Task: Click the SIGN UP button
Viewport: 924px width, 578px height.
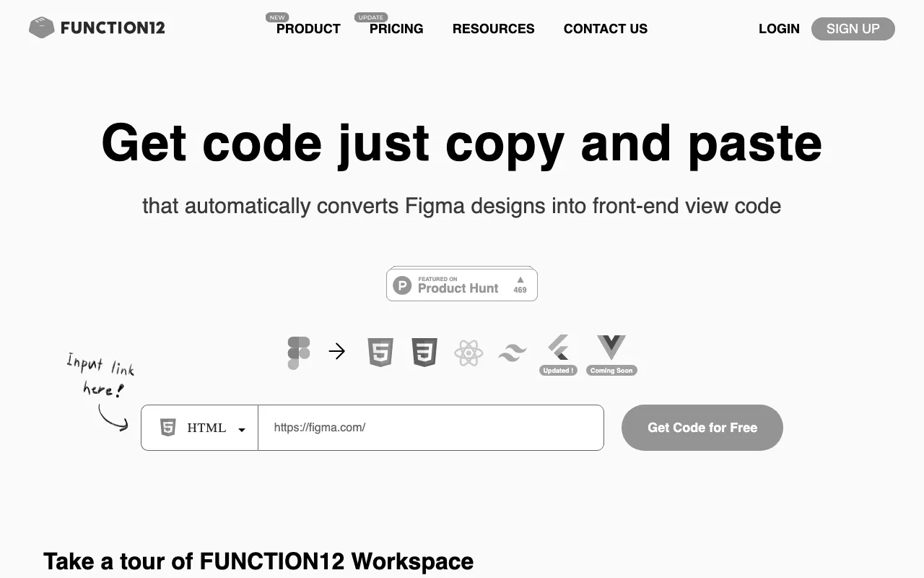Action: tap(853, 29)
